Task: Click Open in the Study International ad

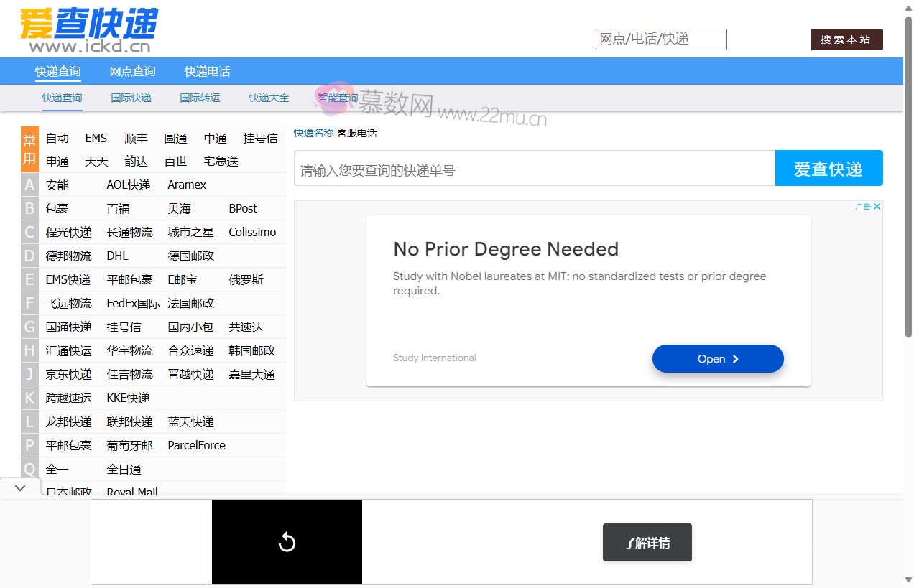Action: tap(717, 358)
